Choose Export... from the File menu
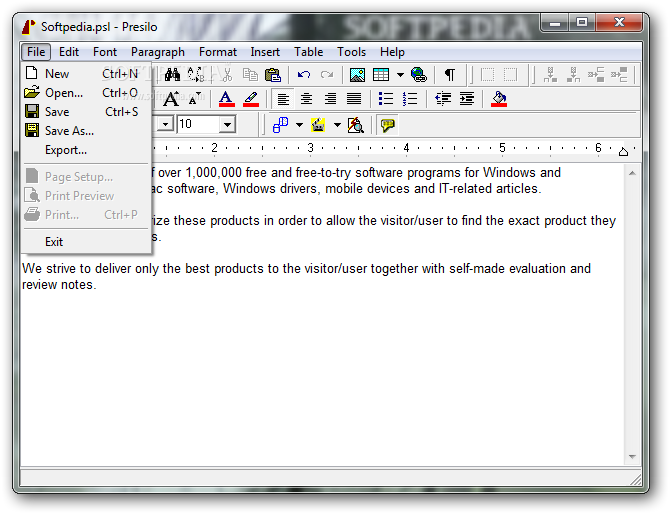The height and width of the screenshot is (514, 670). click(86, 150)
